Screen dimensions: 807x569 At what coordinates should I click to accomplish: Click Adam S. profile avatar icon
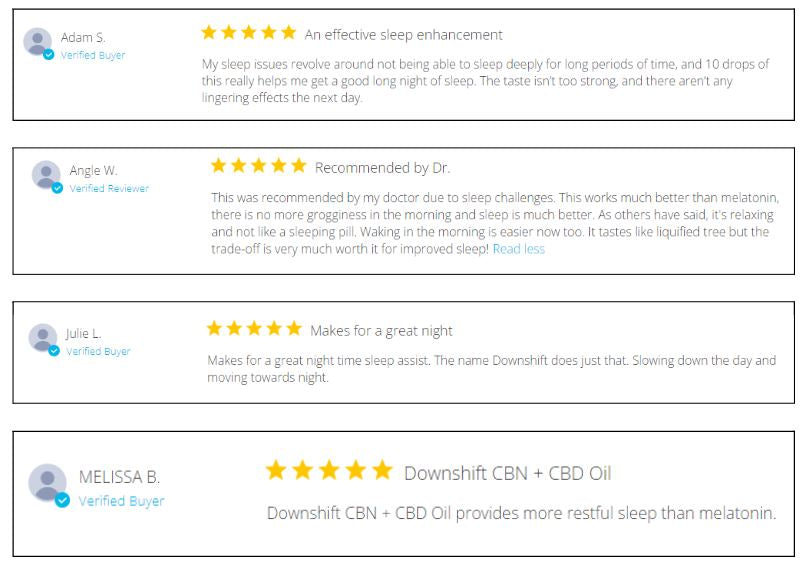[38, 41]
